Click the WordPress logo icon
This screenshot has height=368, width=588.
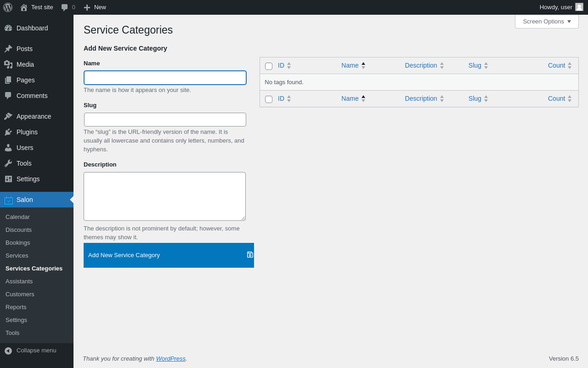8,7
